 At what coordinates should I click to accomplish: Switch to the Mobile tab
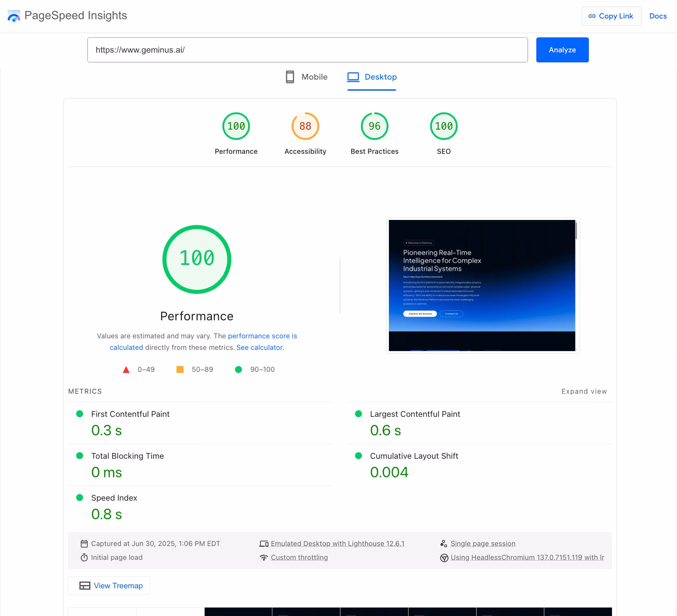tap(307, 77)
